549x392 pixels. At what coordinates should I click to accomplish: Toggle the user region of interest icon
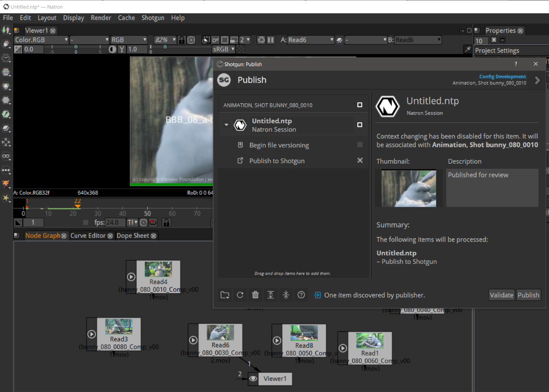point(225,40)
